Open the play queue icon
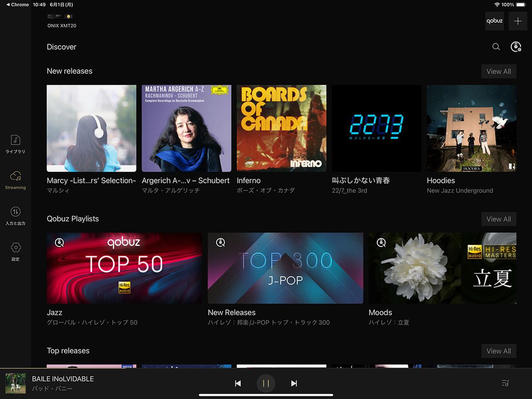532x399 pixels. (x=505, y=383)
